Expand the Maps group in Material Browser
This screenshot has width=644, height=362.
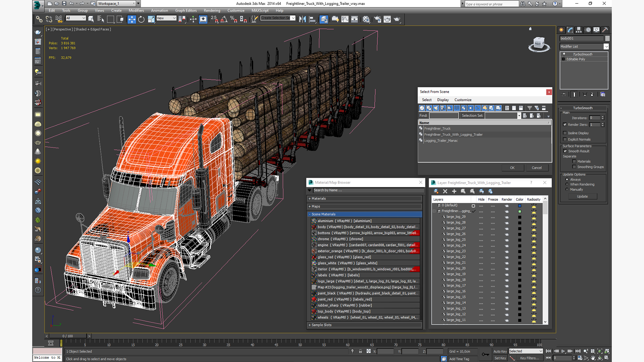coord(365,206)
